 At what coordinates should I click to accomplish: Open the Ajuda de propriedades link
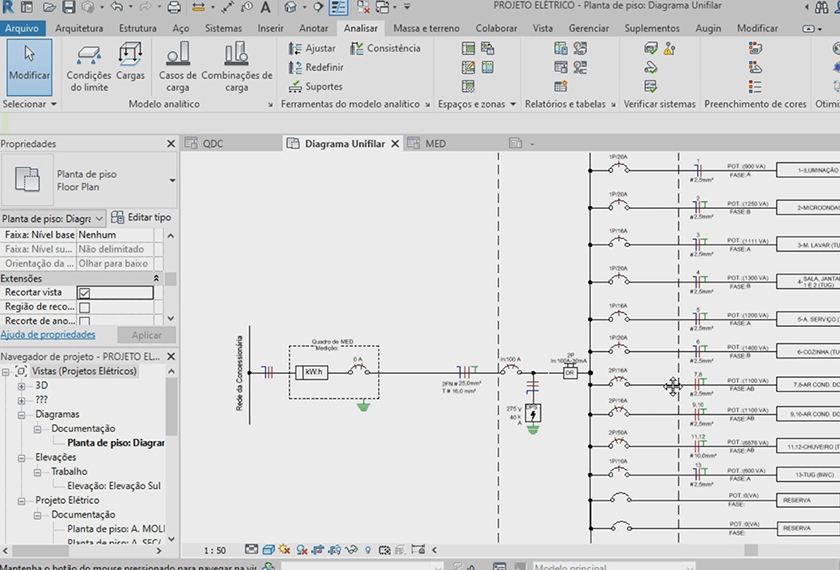tap(48, 335)
